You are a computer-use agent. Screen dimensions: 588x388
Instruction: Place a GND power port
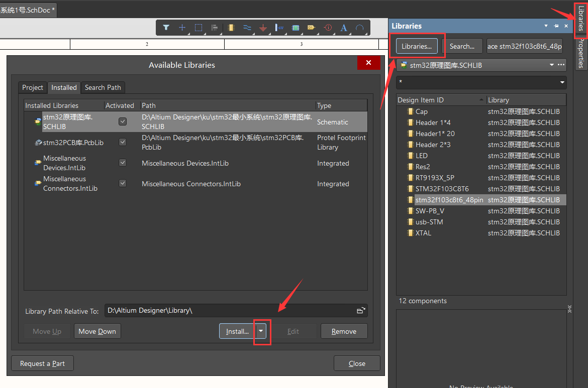[263, 28]
